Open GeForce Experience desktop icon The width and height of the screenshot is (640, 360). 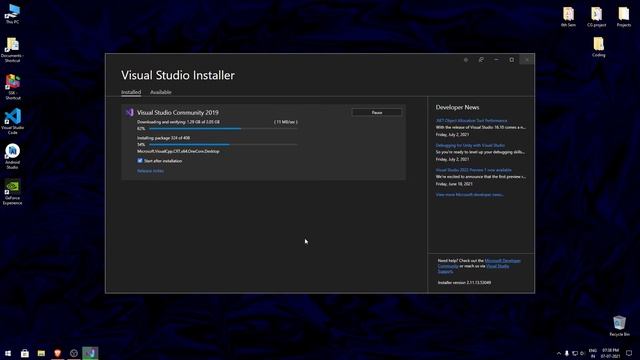pyautogui.click(x=13, y=192)
